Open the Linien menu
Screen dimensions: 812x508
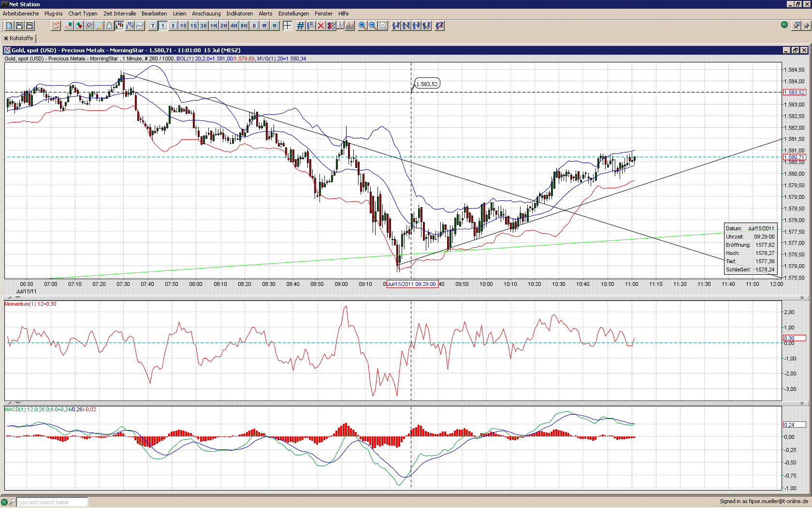179,14
